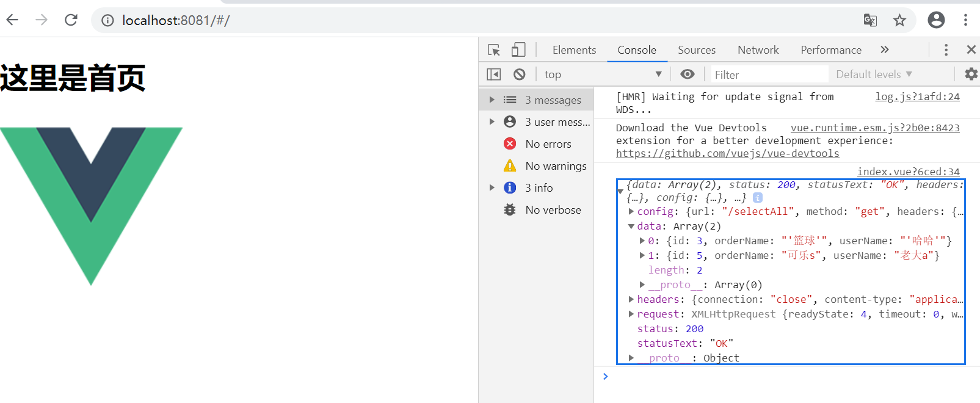Show more DevTools tabs chevron
Image resolution: width=980 pixels, height=403 pixels.
(885, 49)
